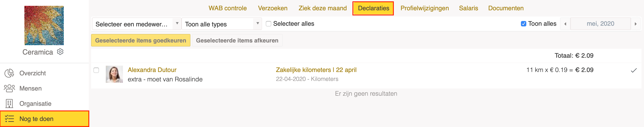Switch to the Salaris tab
The width and height of the screenshot is (644, 127).
469,8
